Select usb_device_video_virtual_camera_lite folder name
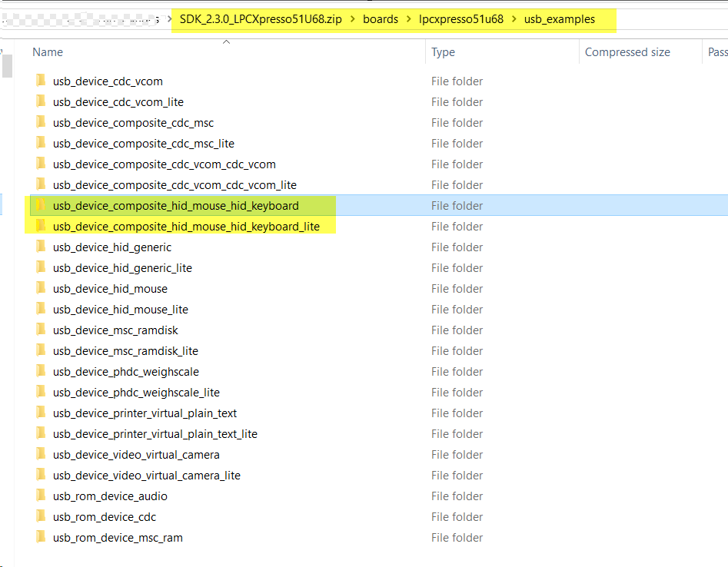This screenshot has width=728, height=567. (x=147, y=476)
